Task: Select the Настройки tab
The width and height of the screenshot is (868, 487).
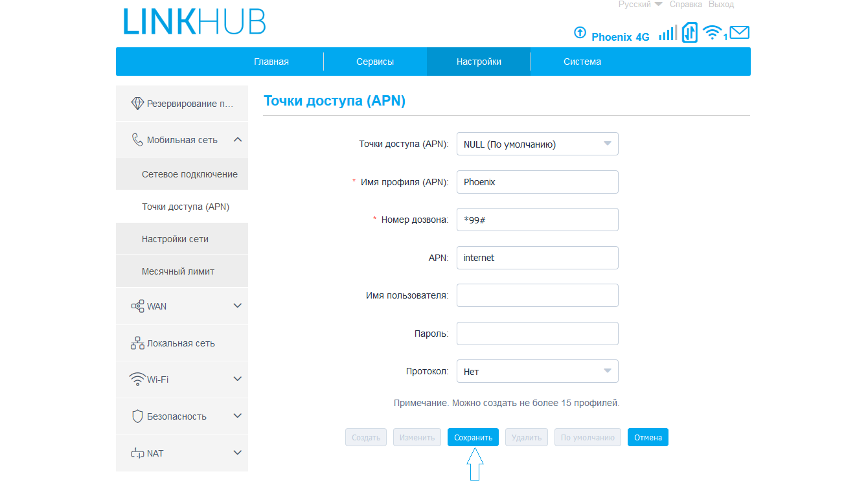Action: pos(479,62)
